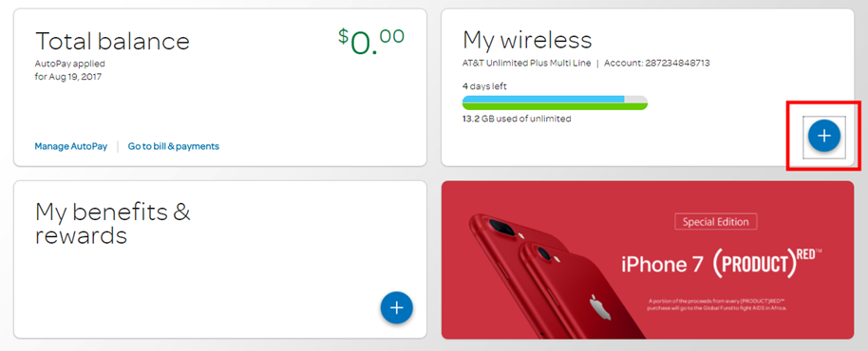Open the Manage AutoPay link
This screenshot has width=868, height=351.
pos(70,146)
